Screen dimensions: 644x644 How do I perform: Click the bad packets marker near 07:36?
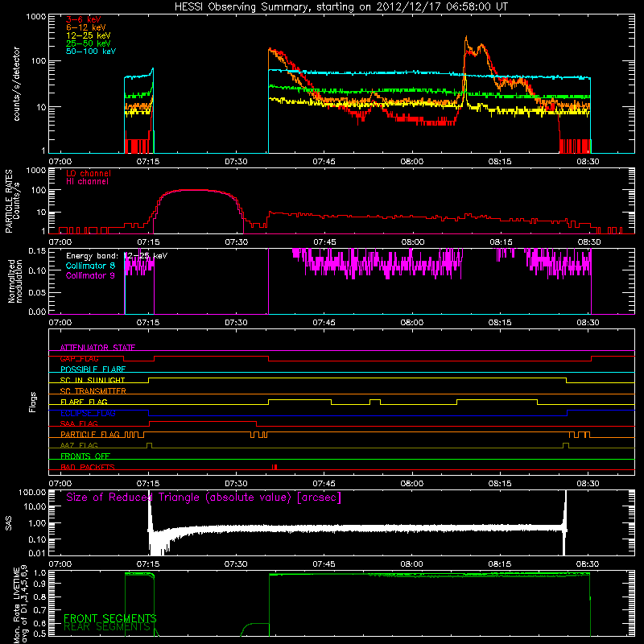pos(275,467)
